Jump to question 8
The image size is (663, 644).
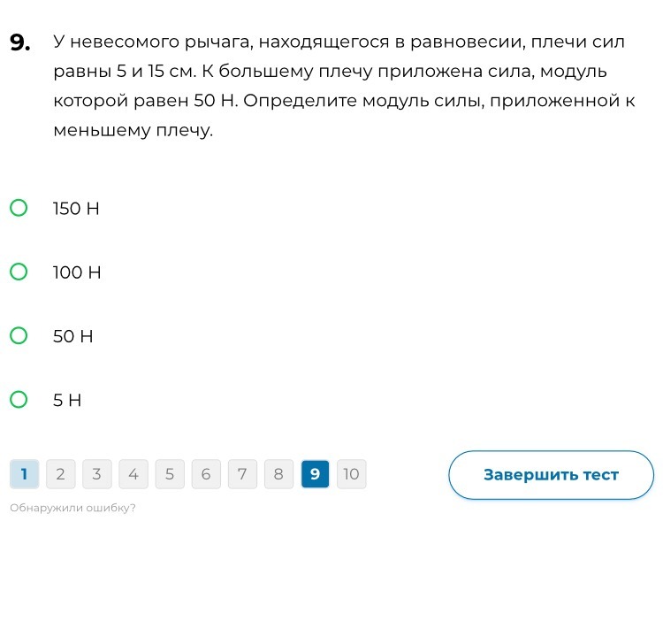click(278, 474)
